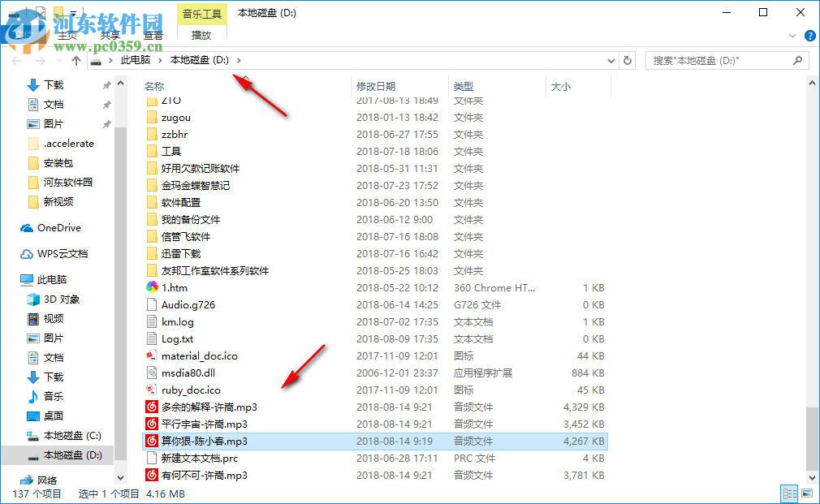Open the address bar dropdown arrow
Viewport: 820px width, 504px height.
tap(611, 60)
